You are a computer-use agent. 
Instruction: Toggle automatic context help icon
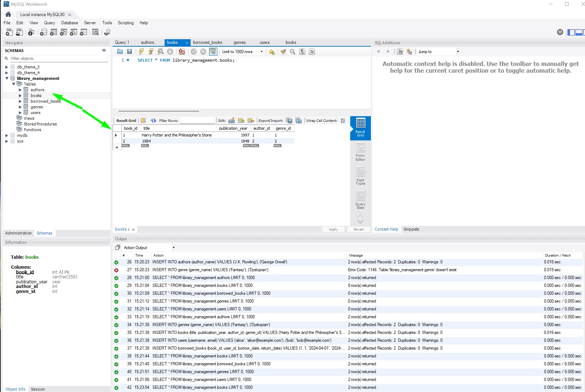coord(409,52)
